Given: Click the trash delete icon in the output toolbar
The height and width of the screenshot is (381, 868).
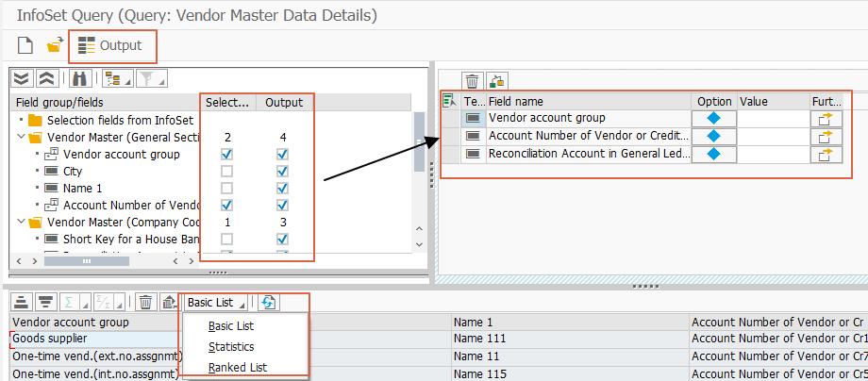Looking at the screenshot, I should click(145, 303).
